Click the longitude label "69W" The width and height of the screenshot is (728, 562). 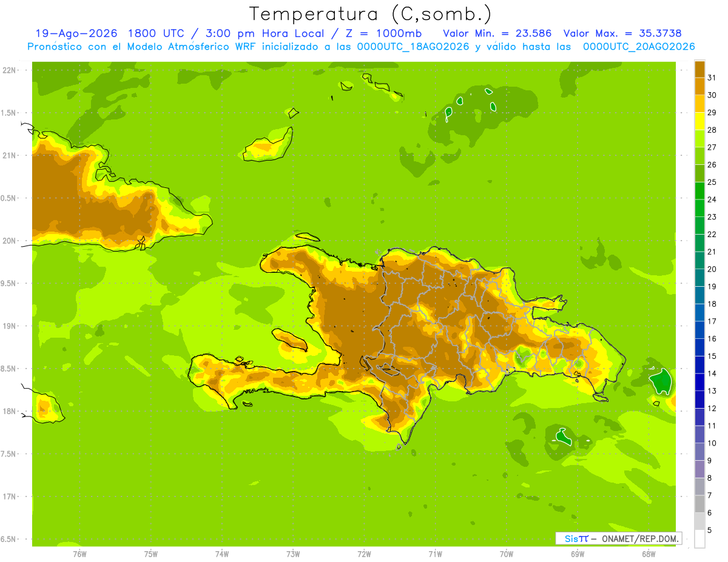[x=578, y=554]
